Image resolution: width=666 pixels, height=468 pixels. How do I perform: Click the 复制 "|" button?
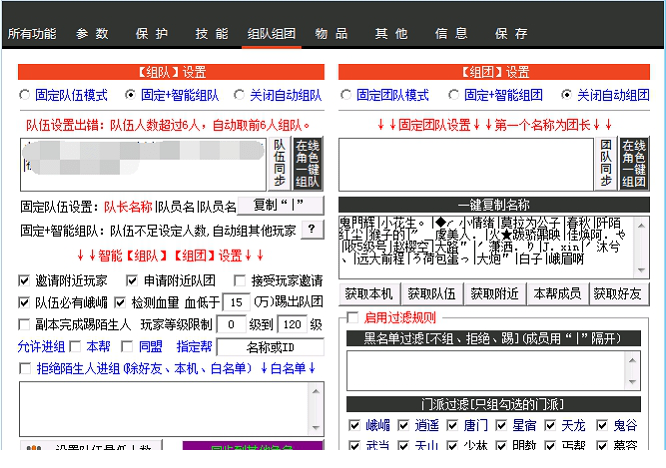coord(280,206)
